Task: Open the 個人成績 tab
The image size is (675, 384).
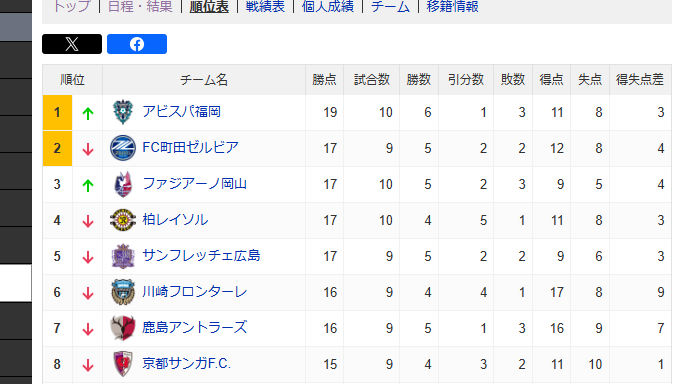Action: [x=328, y=6]
